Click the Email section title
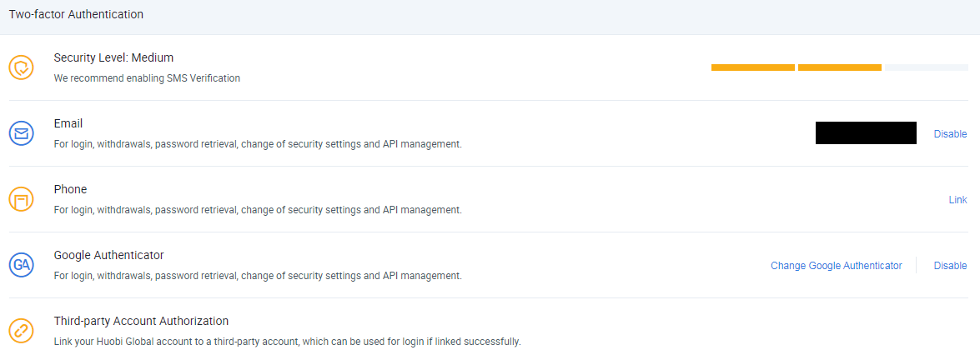This screenshot has width=980, height=355. [68, 123]
